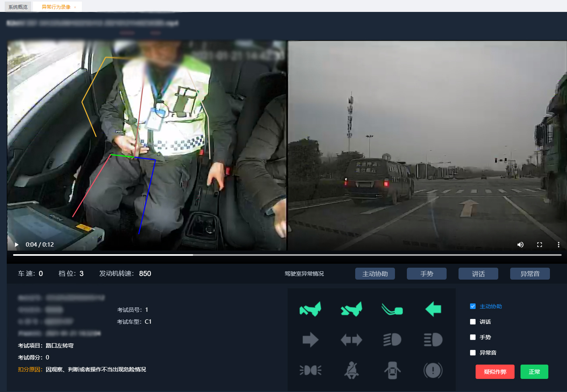Switch to the 系统概览 tab
The width and height of the screenshot is (567, 392).
(x=18, y=7)
